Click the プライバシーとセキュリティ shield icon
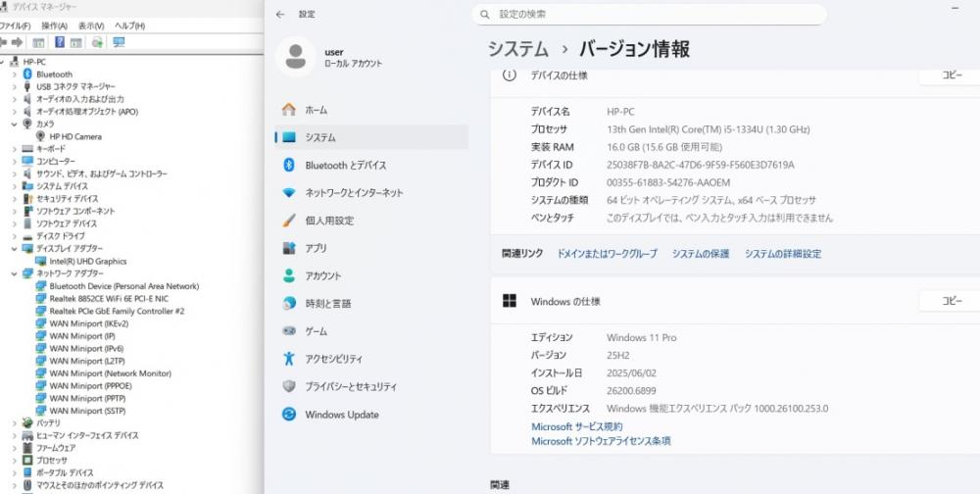The width and height of the screenshot is (980, 494). (289, 386)
